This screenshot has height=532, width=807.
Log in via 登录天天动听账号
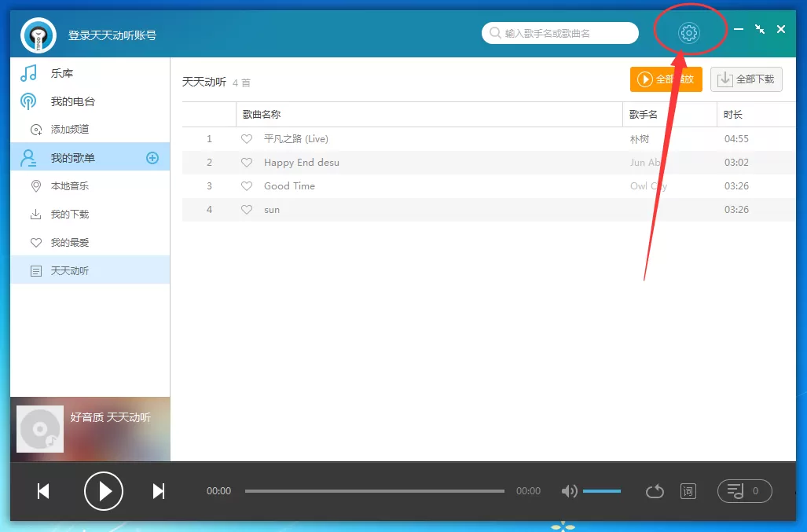pyautogui.click(x=112, y=35)
